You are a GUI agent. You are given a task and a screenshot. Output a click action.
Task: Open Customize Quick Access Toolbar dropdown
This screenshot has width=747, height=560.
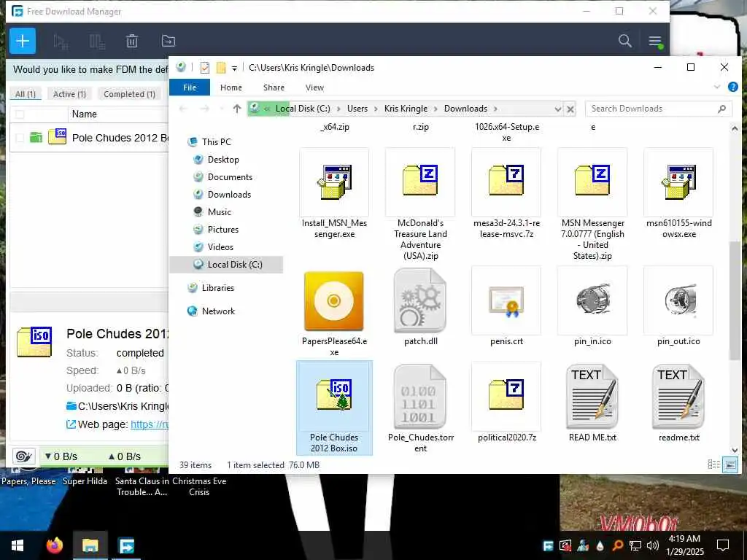coord(234,69)
